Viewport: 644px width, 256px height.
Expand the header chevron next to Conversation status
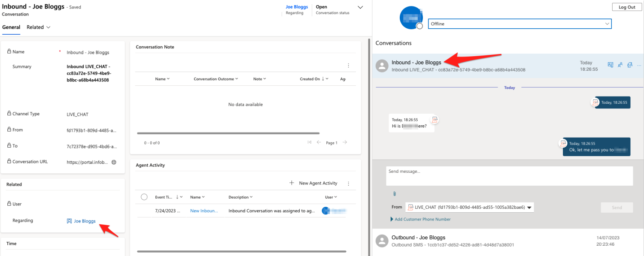pos(360,7)
